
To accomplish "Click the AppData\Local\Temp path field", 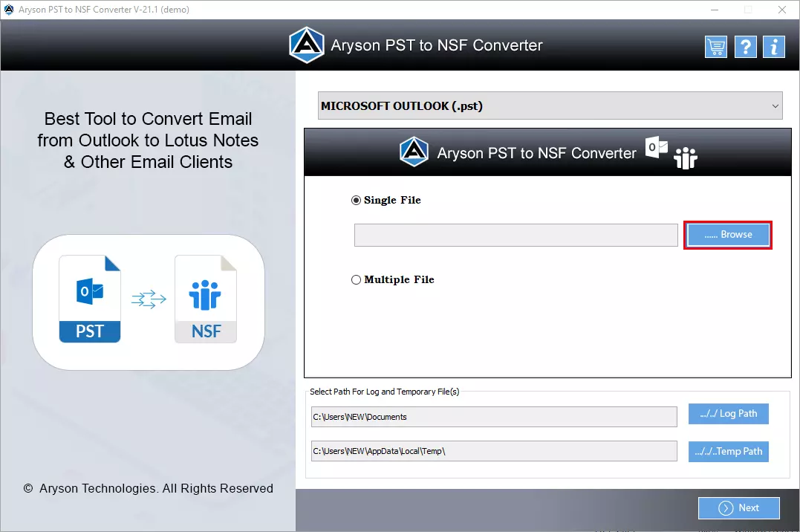I will tap(494, 451).
